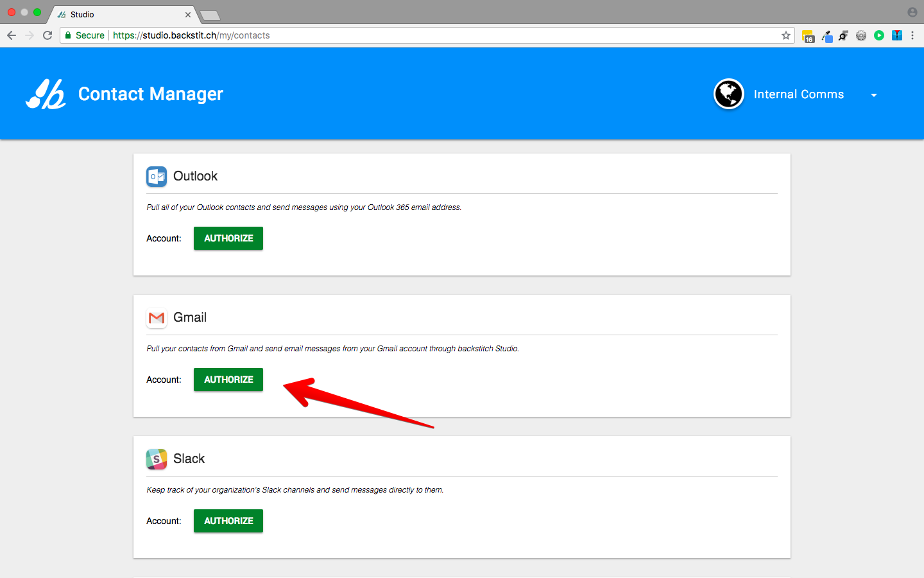Screen dimensions: 924x578
Task: Go forward with the browser arrow
Action: (30, 35)
